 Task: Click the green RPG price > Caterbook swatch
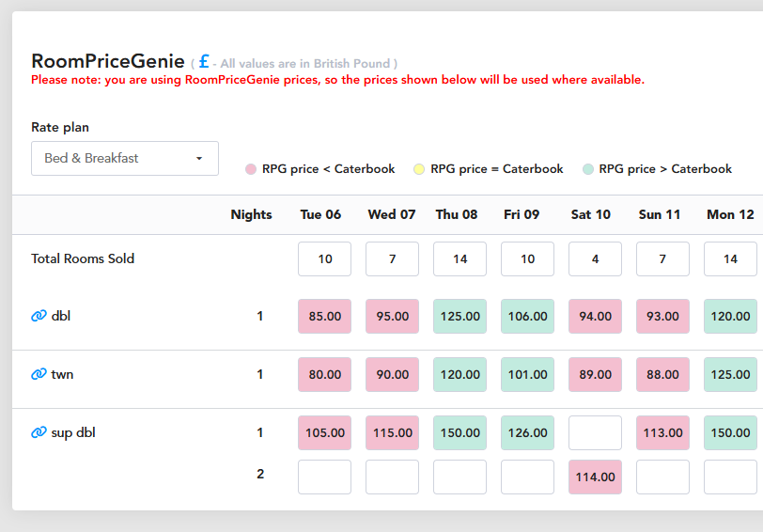(588, 169)
